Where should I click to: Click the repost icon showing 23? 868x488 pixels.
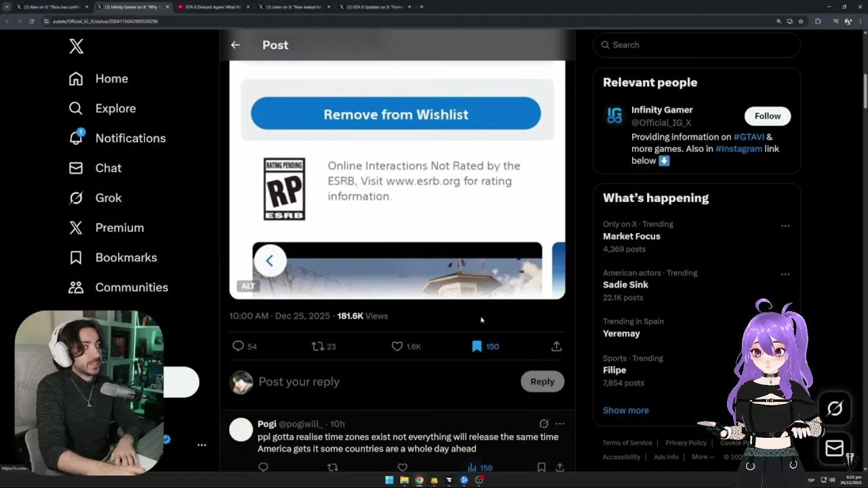pos(317,346)
